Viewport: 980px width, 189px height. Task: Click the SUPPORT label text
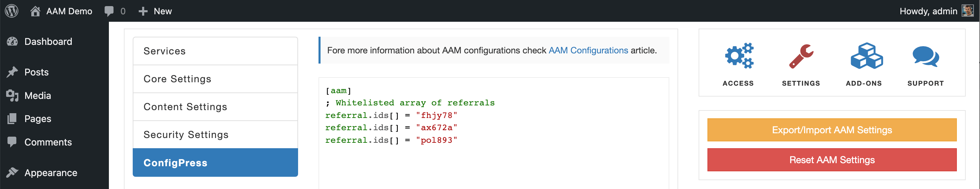click(926, 83)
